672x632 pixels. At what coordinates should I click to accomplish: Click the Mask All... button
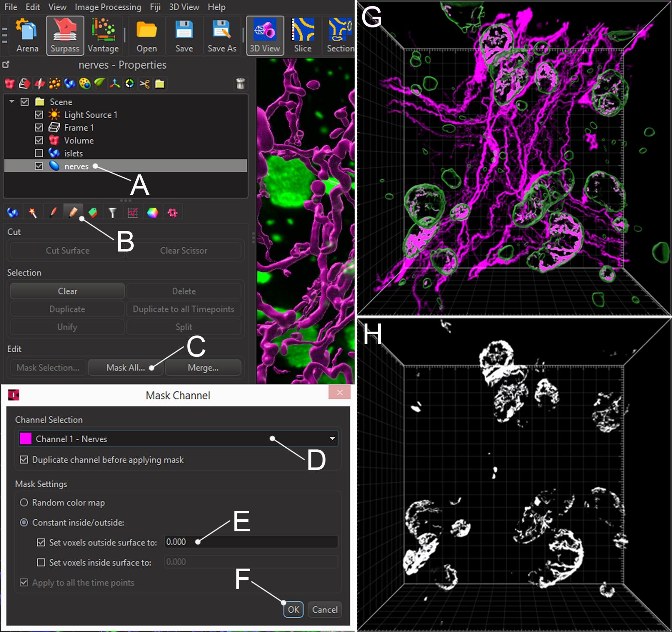[125, 368]
